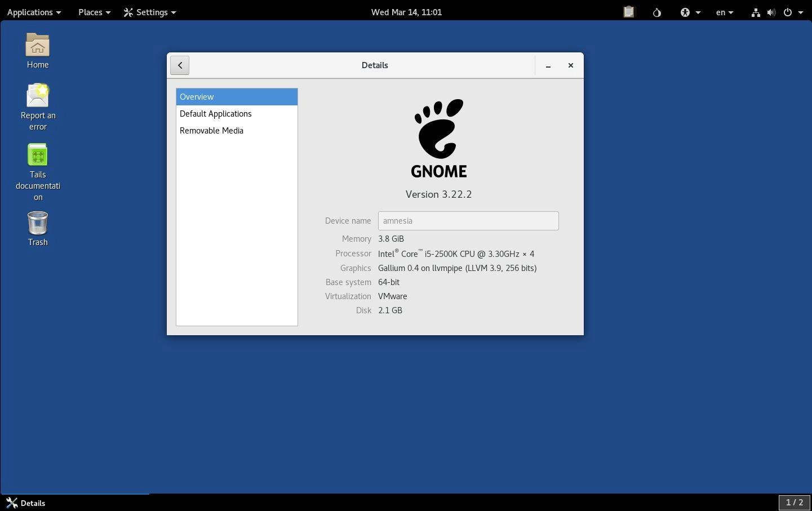812x511 pixels.
Task: Click the 2.1 GB disk value
Action: click(390, 310)
